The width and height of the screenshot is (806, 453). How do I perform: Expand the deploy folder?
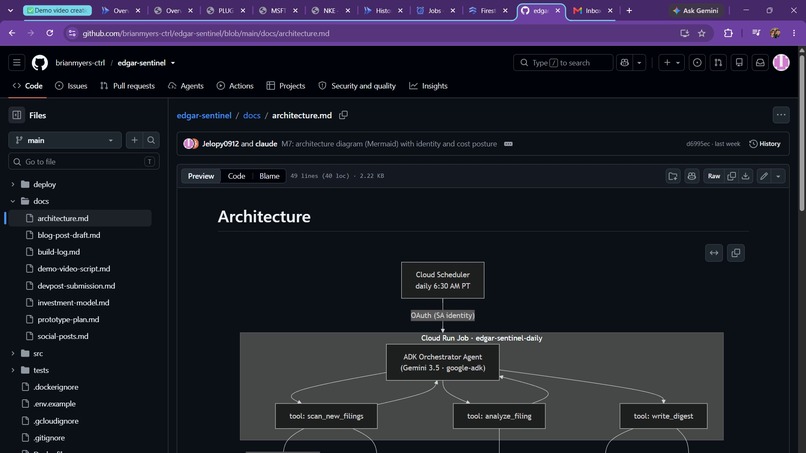coord(13,184)
